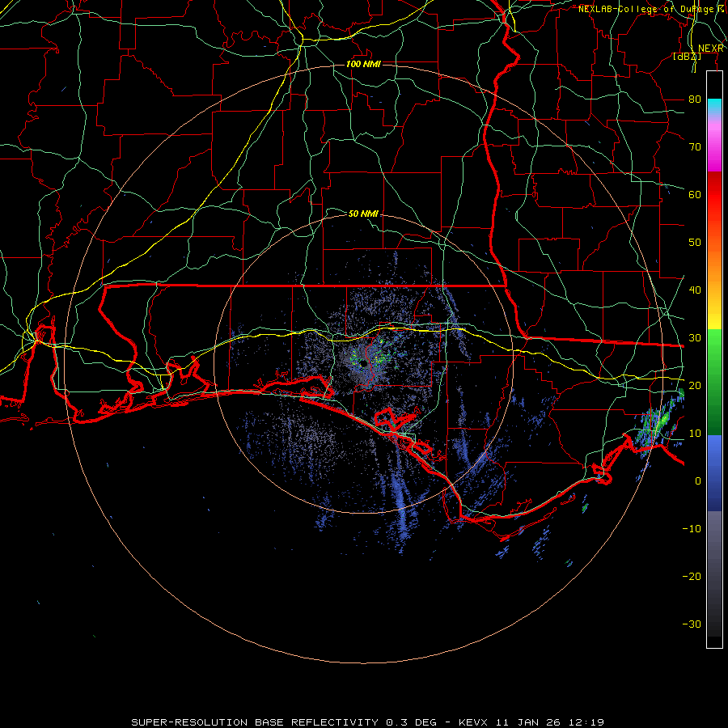This screenshot has width=728, height=728.
Task: Click the 50 NMI range ring label
Action: point(363,214)
